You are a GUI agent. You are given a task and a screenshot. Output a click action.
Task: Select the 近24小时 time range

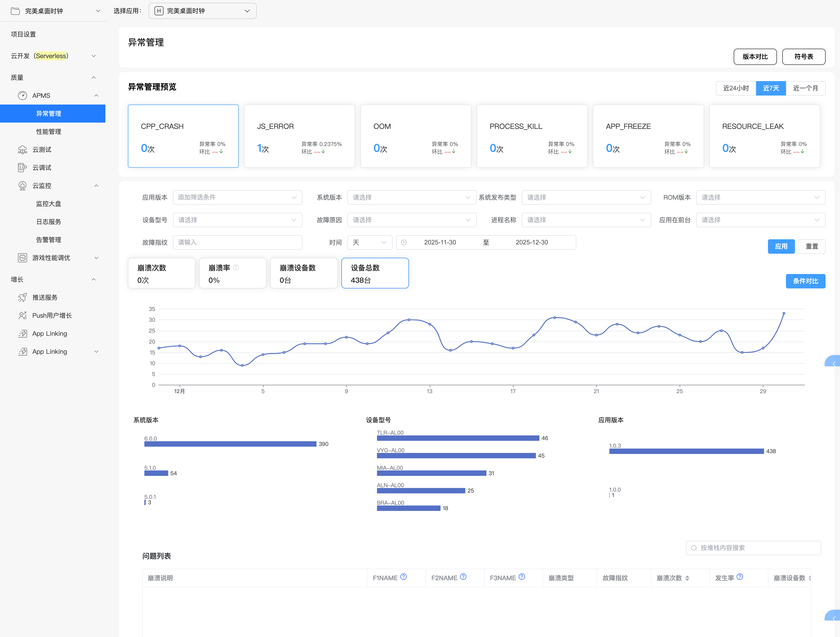(x=736, y=88)
